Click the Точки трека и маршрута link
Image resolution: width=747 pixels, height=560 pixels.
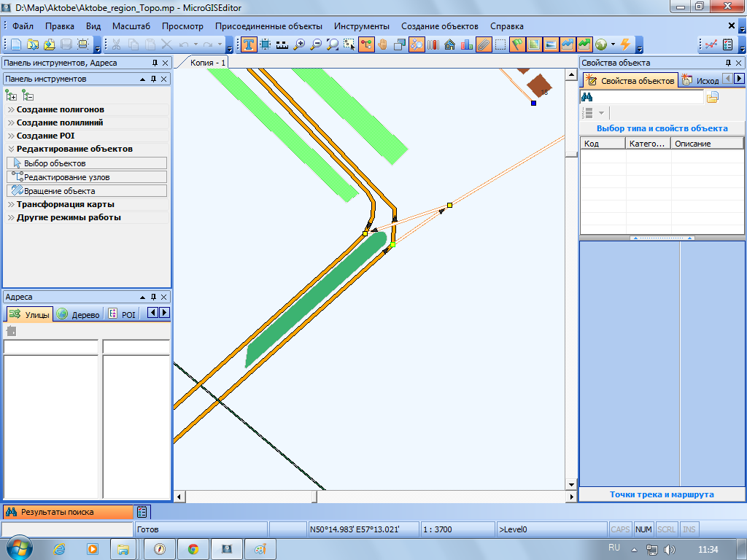(x=662, y=494)
